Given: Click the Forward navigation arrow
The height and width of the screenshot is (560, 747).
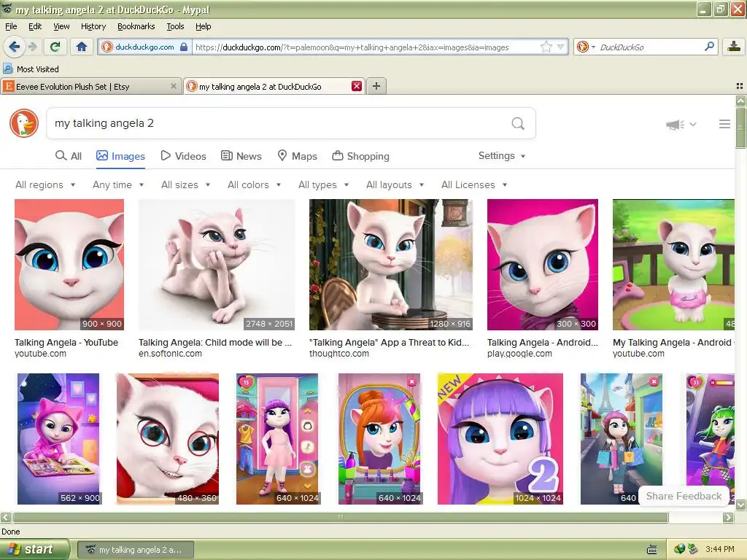Looking at the screenshot, I should (32, 47).
